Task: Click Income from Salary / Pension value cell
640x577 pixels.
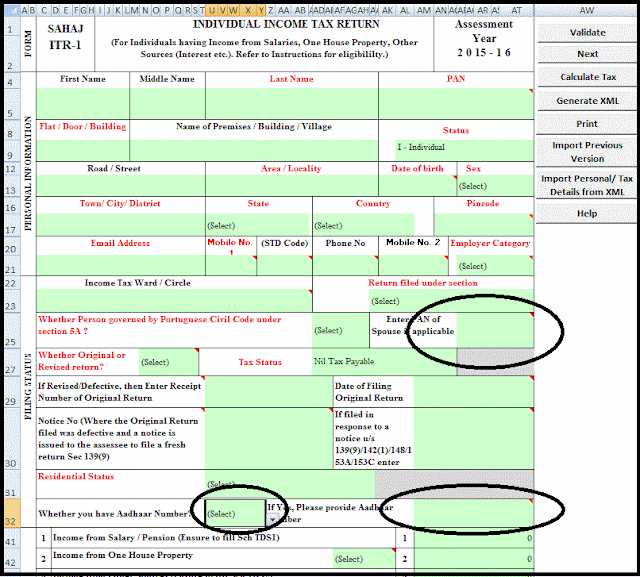Action: click(x=473, y=538)
